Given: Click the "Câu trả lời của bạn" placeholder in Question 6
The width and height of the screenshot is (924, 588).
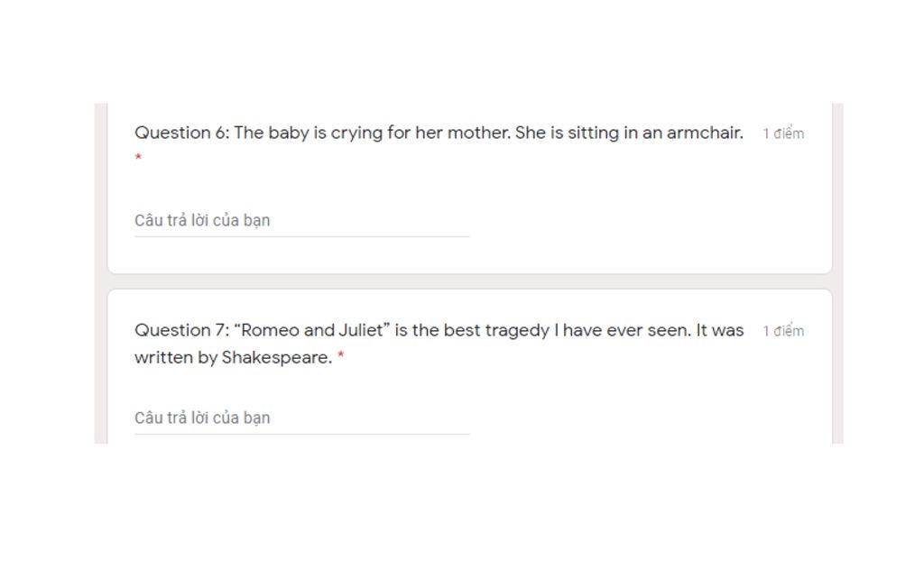Looking at the screenshot, I should pyautogui.click(x=202, y=221).
